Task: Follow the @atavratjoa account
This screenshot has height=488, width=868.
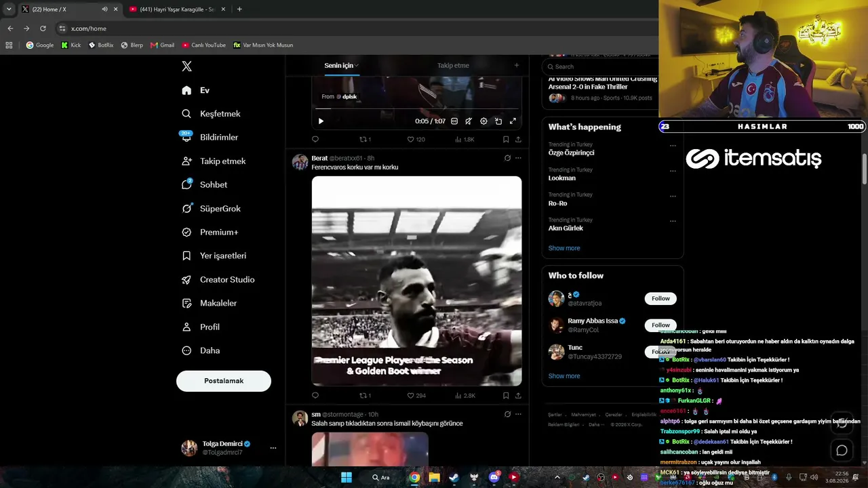Action: coord(660,299)
